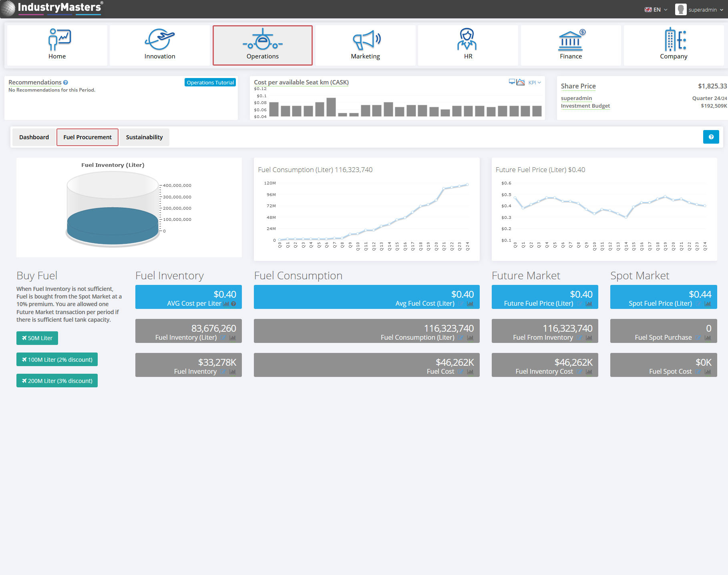Click the monitor icon in CASK panel

tap(512, 82)
